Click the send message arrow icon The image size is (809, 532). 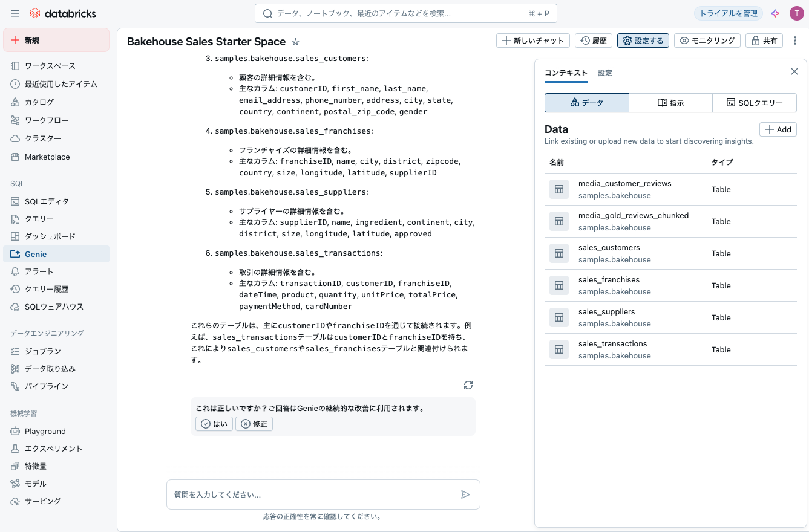(x=466, y=494)
